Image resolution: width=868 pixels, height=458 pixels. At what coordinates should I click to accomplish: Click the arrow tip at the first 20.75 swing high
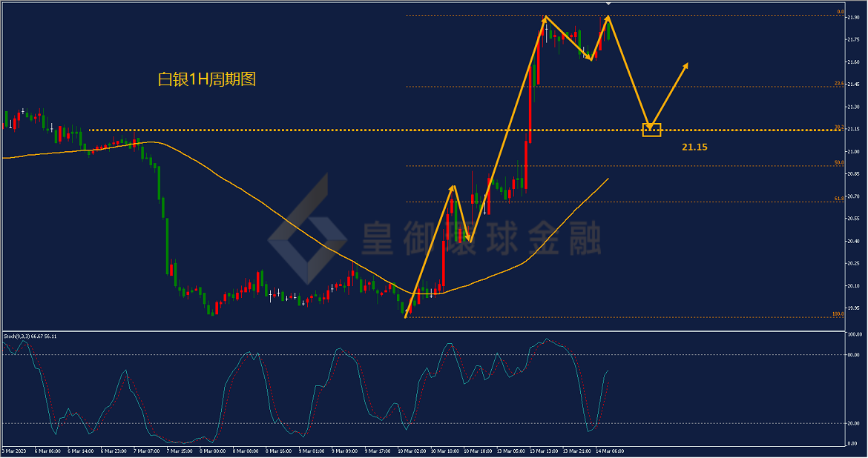click(453, 189)
